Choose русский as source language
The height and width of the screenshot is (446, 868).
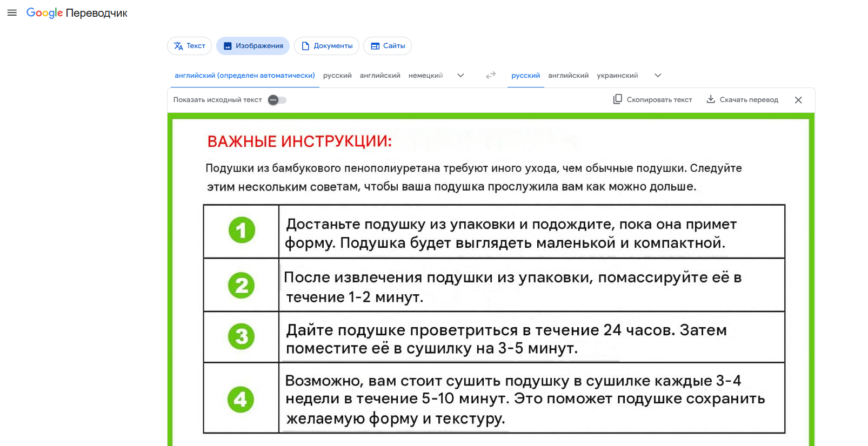click(337, 76)
